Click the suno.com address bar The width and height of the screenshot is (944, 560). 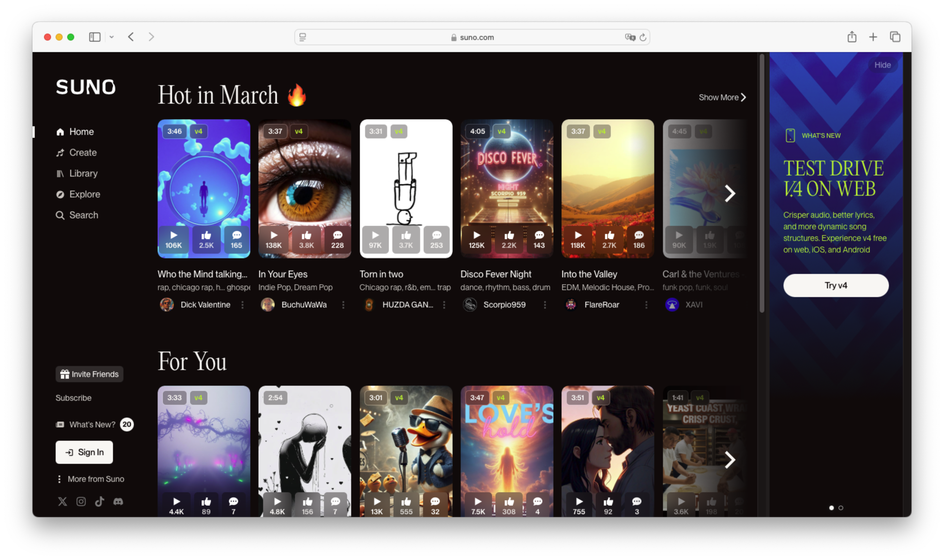click(x=472, y=37)
